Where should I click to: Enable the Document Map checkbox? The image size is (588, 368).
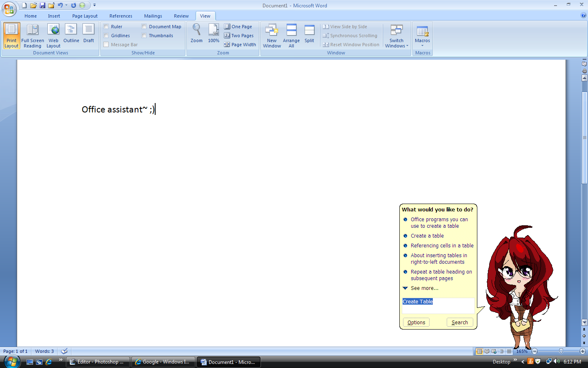pyautogui.click(x=144, y=27)
